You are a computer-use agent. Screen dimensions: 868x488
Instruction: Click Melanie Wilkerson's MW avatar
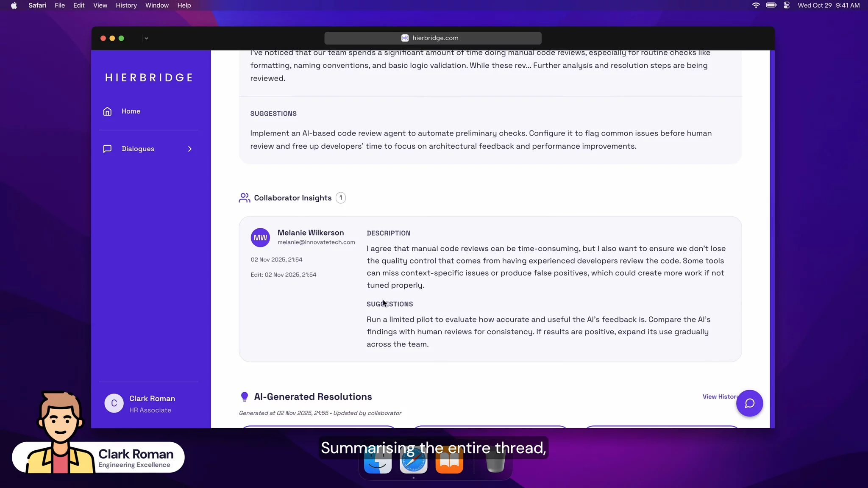260,238
